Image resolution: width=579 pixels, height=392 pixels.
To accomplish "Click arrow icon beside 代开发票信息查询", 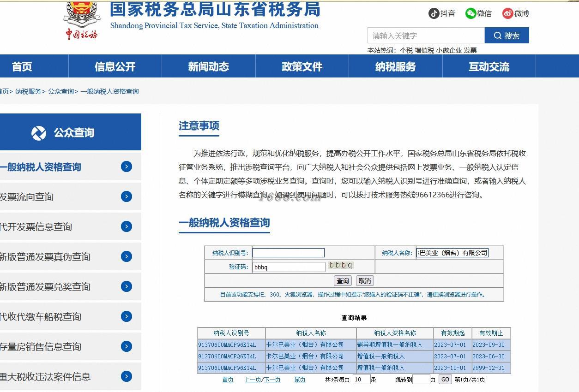I will (127, 226).
